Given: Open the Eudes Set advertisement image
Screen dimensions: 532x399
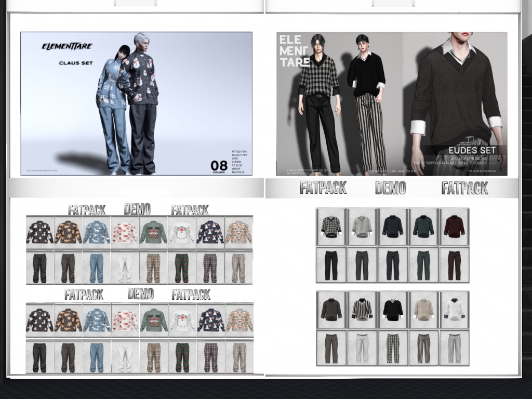Looking at the screenshot, I should tap(392, 104).
